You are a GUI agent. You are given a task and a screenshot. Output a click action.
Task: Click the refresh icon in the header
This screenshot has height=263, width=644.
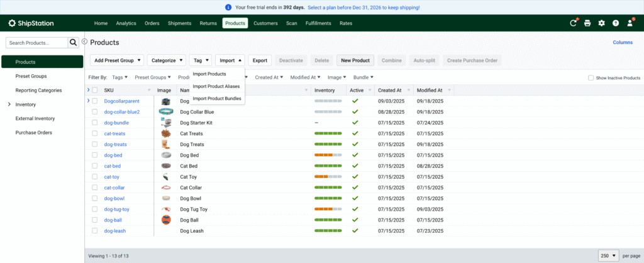pyautogui.click(x=573, y=23)
